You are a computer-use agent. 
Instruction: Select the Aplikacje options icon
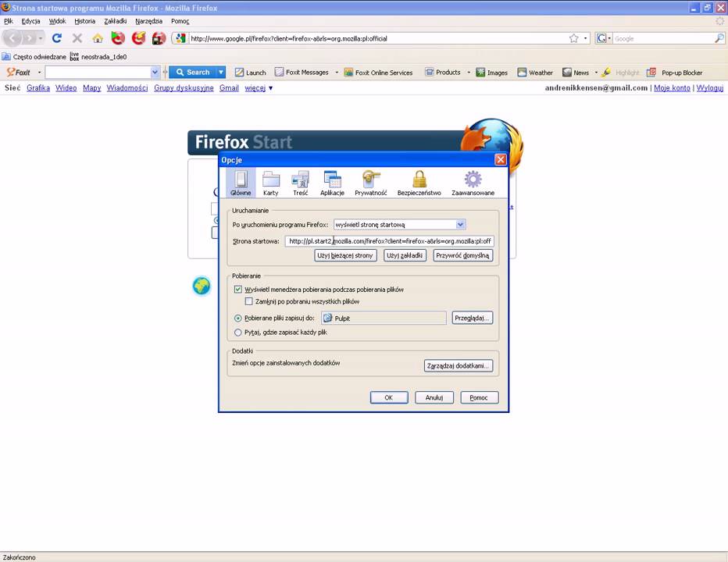332,183
